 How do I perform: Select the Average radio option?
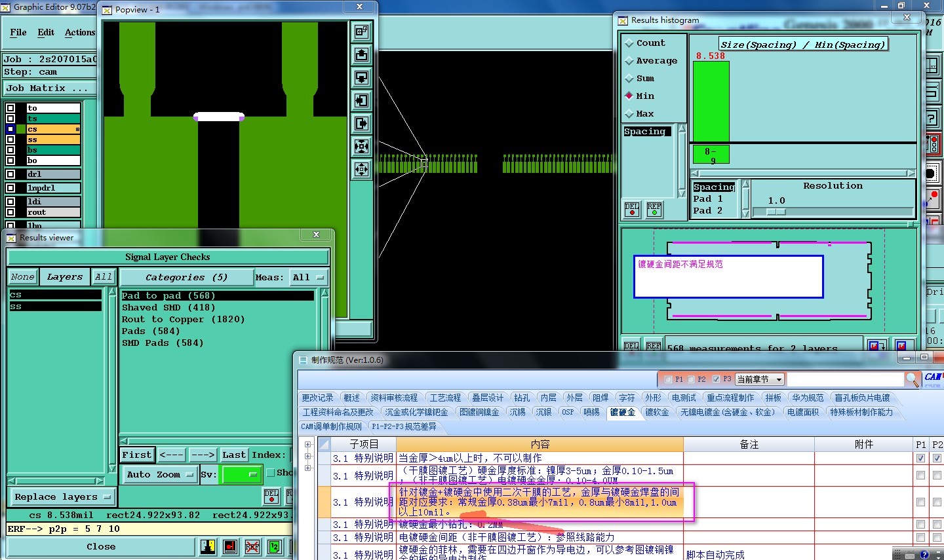coord(651,60)
